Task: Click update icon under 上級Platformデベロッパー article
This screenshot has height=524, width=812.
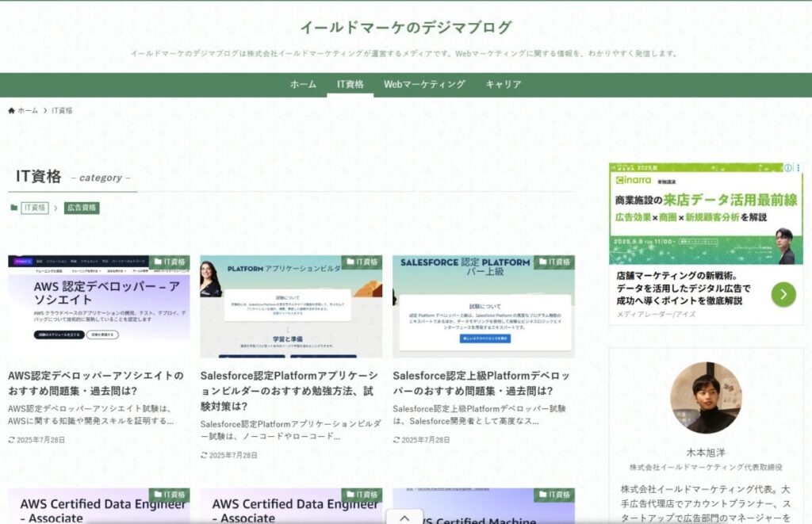Action: point(396,440)
